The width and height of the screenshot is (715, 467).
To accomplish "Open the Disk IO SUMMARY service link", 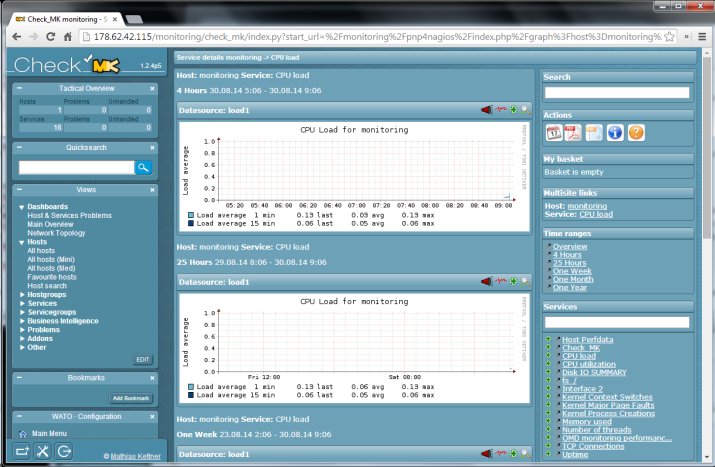I will 594,372.
